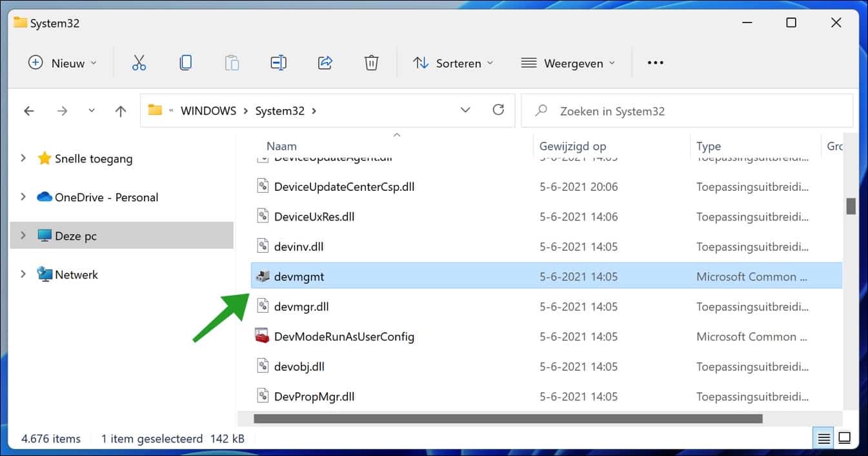Click the devmgmt file icon
This screenshot has width=868, height=456.
(x=262, y=277)
